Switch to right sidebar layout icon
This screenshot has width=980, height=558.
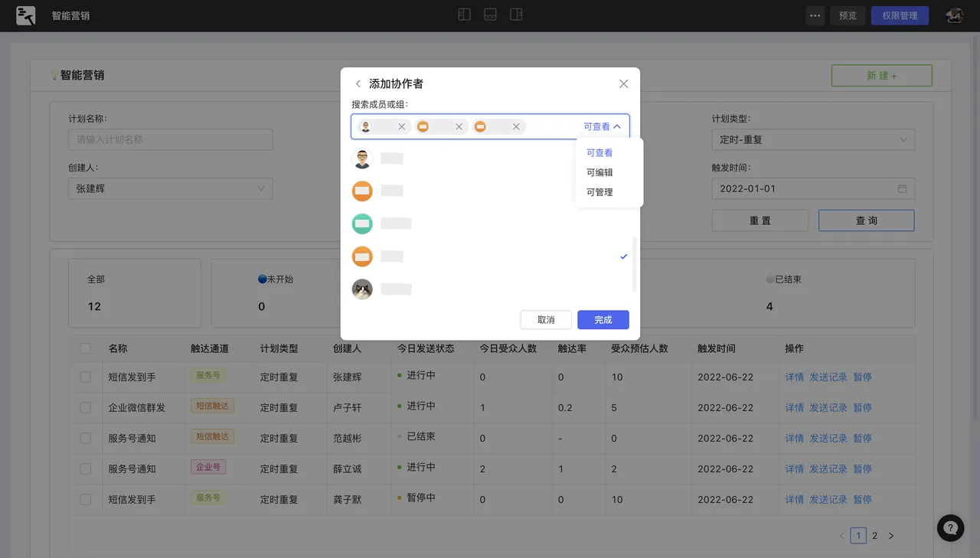coord(516,15)
